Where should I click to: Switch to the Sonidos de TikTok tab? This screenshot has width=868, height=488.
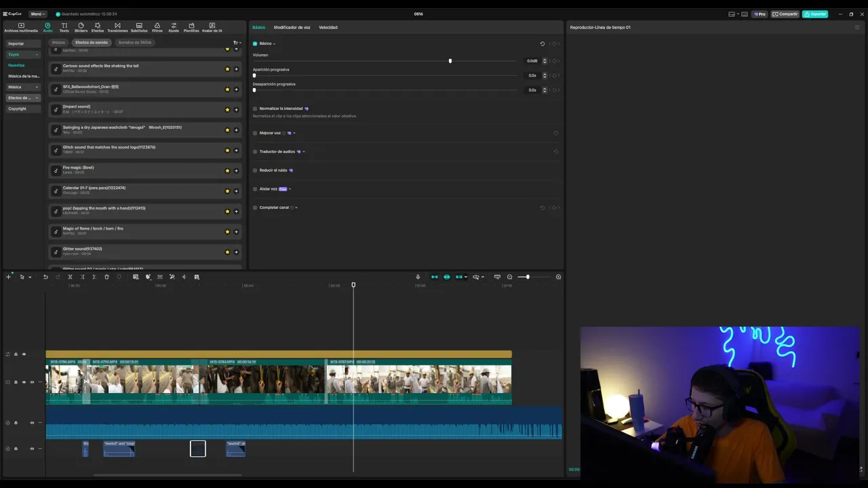click(x=135, y=43)
